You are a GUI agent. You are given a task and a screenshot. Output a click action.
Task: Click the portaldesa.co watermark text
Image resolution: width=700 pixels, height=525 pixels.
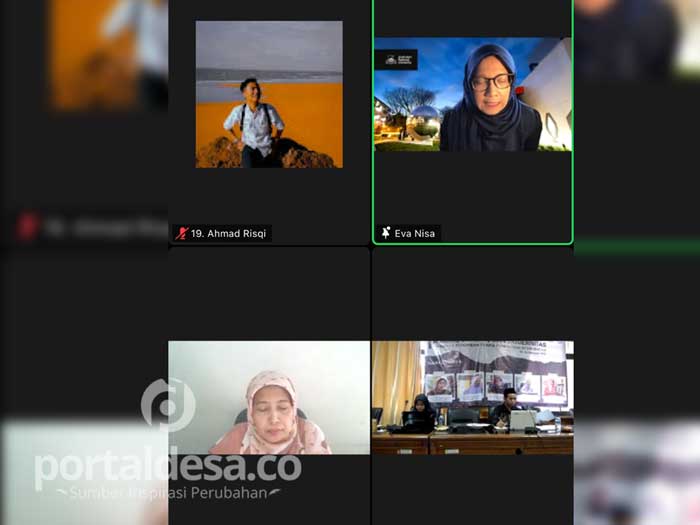point(167,466)
